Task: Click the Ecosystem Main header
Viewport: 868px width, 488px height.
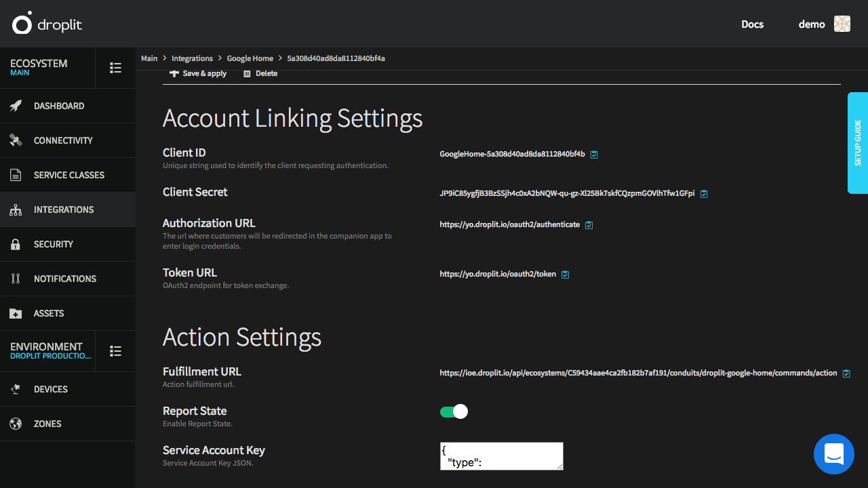Action: (x=47, y=67)
